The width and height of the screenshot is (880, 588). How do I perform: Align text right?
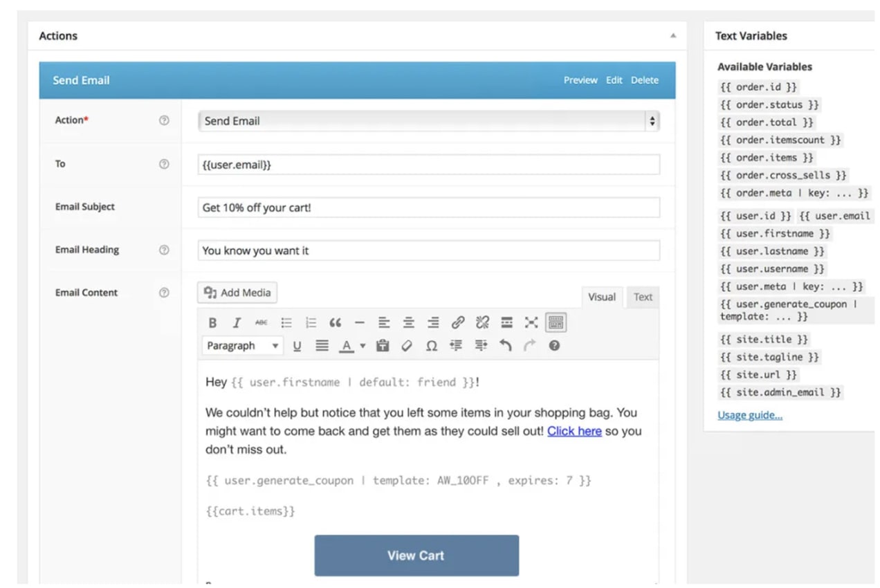(x=433, y=323)
